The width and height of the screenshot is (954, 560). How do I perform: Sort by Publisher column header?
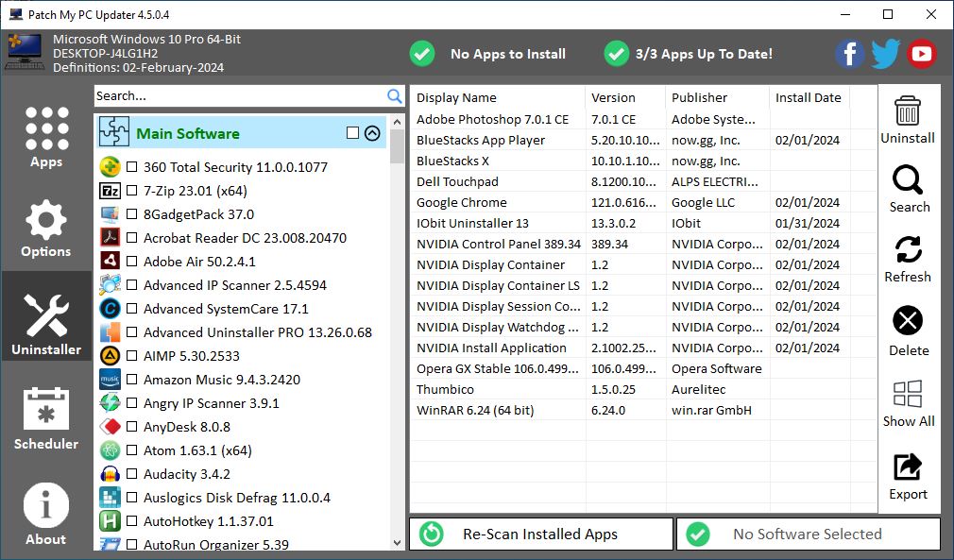(717, 97)
